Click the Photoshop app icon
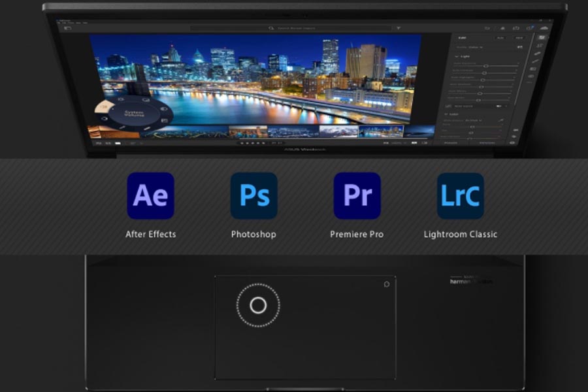Screen dimensions: 588x392 (x=253, y=195)
